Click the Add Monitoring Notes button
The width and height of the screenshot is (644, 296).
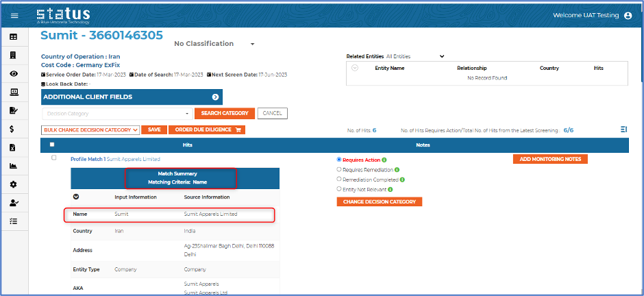pos(549,159)
